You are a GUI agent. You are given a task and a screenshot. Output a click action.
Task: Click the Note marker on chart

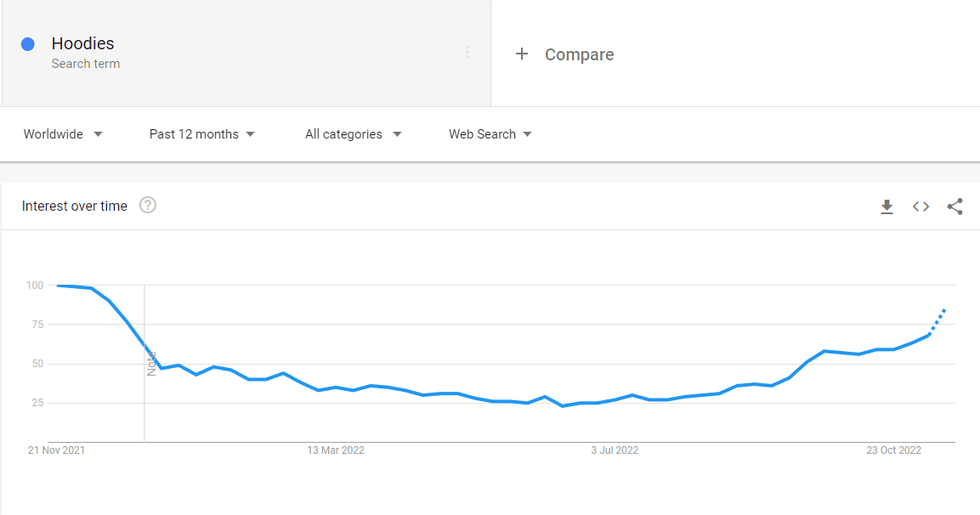151,364
